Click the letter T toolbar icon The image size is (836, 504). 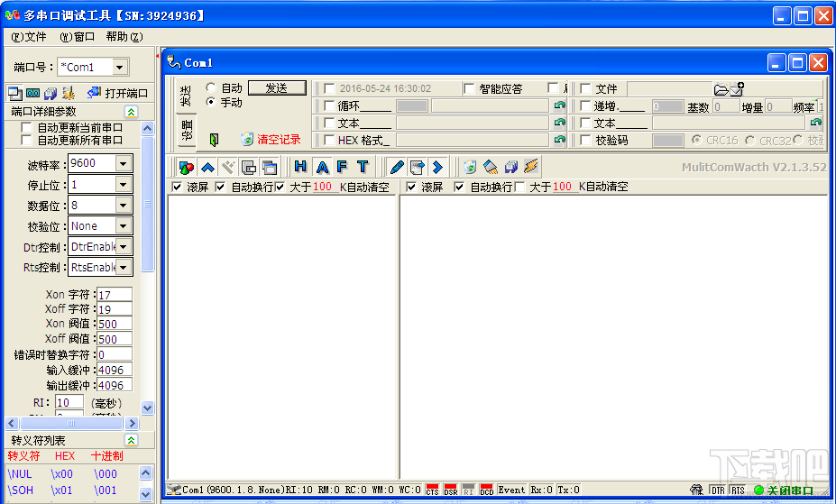tap(363, 167)
